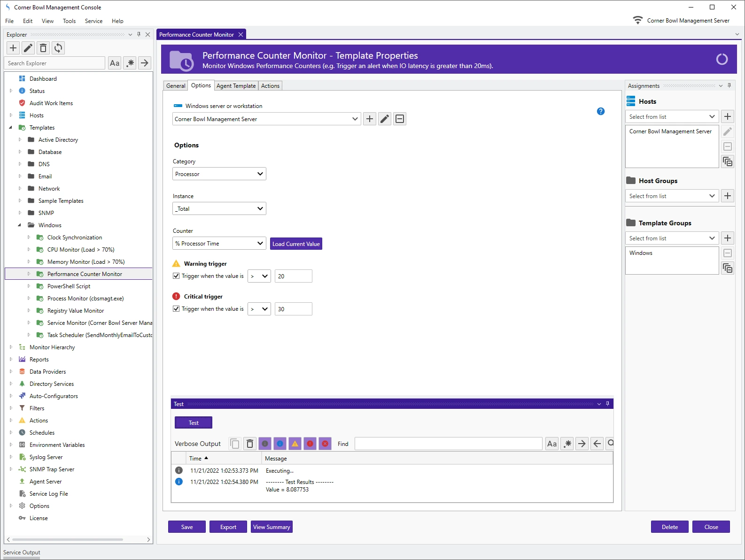Switch to the Agent Template tab

coord(236,86)
